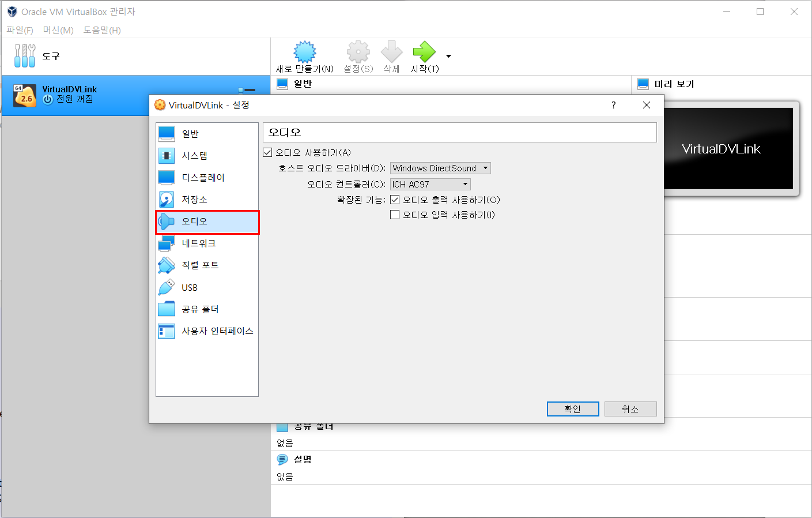Open the System (시스템) settings category
The height and width of the screenshot is (518, 812).
[207, 156]
